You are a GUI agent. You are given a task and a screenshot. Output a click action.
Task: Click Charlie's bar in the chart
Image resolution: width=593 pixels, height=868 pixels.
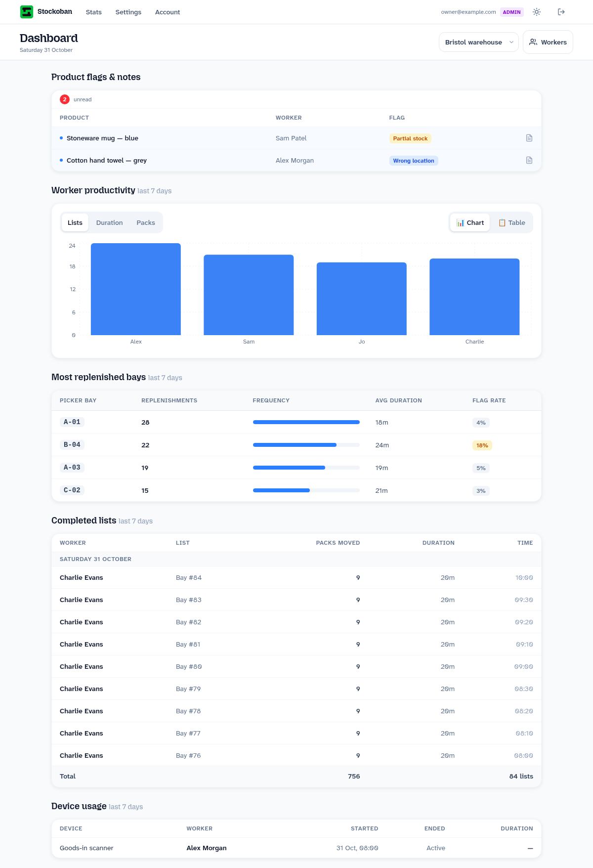click(x=474, y=297)
